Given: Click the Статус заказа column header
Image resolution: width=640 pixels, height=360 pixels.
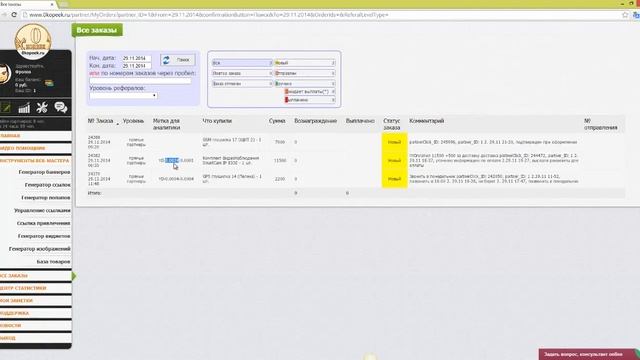Looking at the screenshot, I should (391, 124).
